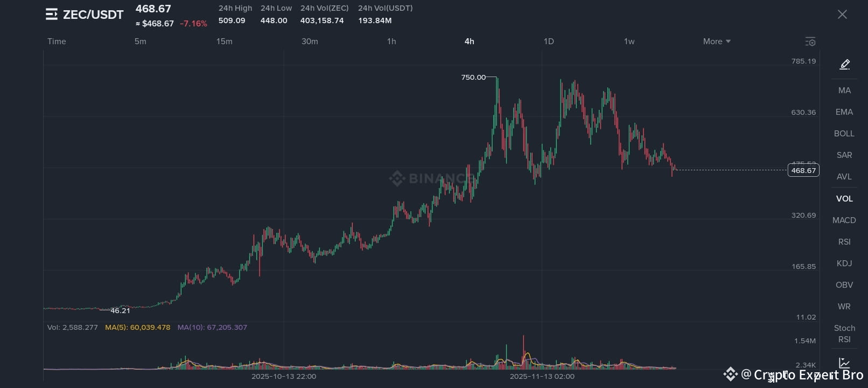Click the Vol: 2,588.277 label

click(73, 327)
